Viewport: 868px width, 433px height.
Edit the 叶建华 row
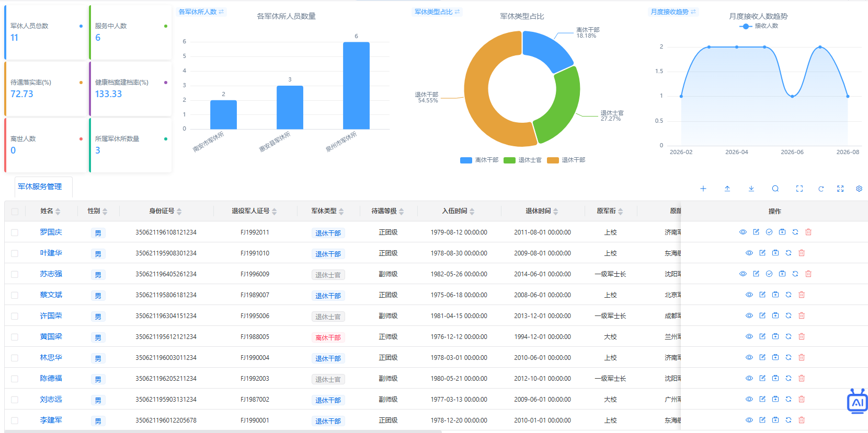pyautogui.click(x=762, y=253)
